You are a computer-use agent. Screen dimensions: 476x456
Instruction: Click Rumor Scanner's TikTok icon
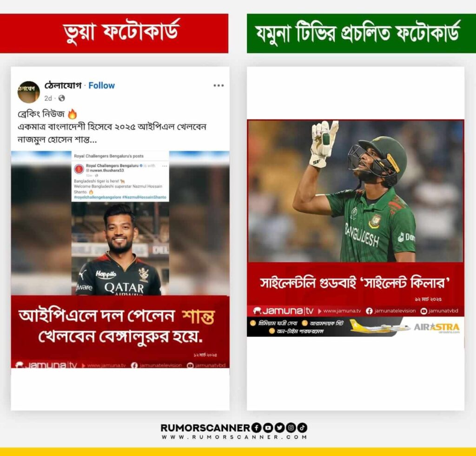tap(303, 428)
